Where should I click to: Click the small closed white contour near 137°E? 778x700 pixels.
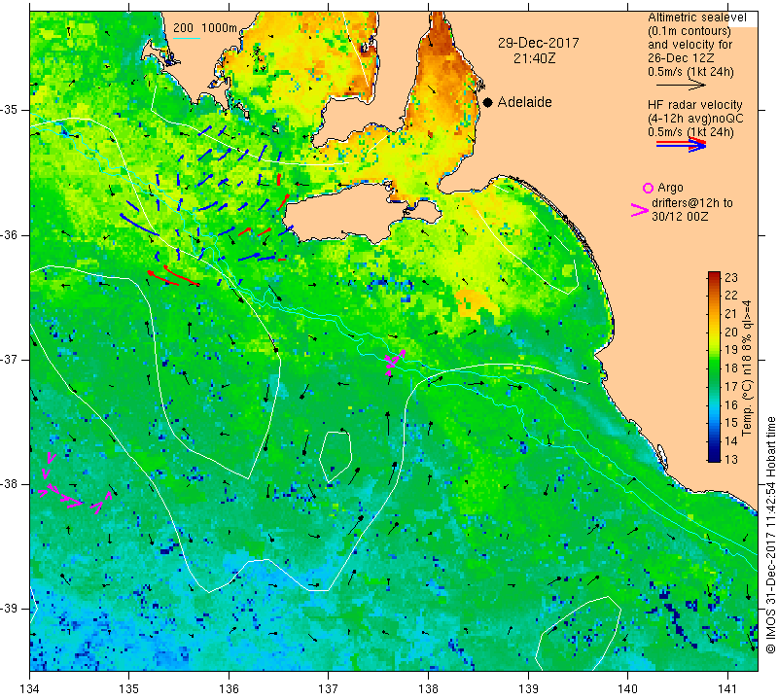point(336,456)
